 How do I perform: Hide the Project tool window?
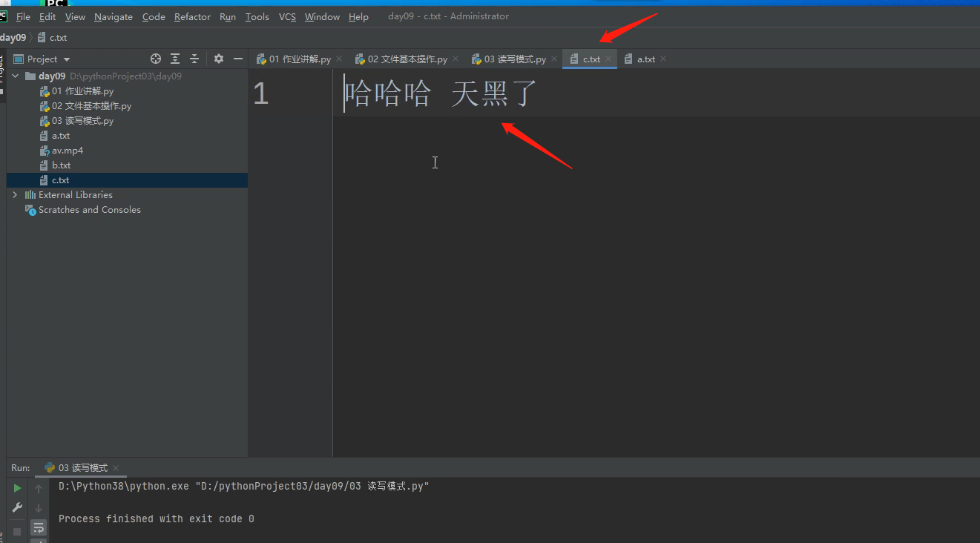click(238, 59)
